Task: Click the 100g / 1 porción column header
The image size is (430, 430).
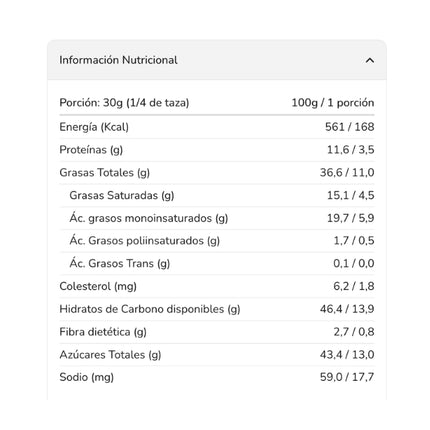Action: [x=333, y=103]
